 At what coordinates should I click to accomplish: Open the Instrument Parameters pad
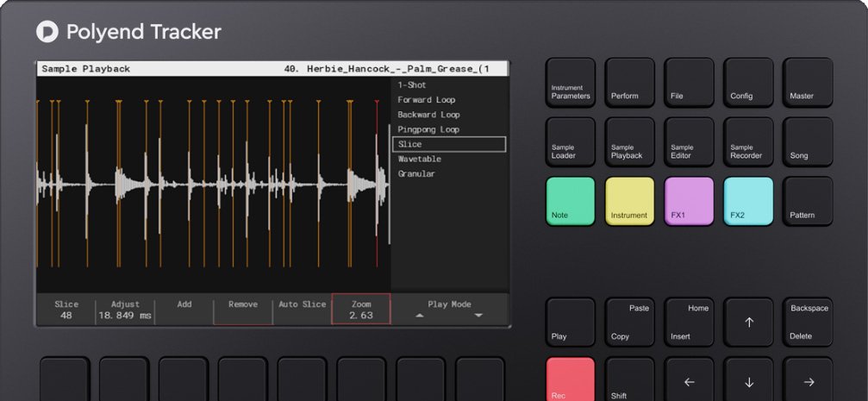571,83
